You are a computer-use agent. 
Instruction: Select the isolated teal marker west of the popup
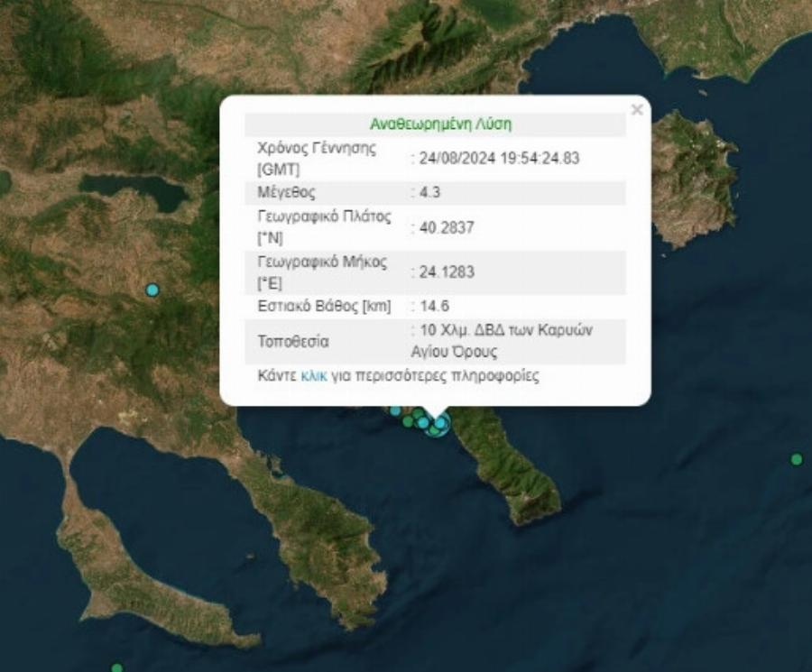coord(152,290)
